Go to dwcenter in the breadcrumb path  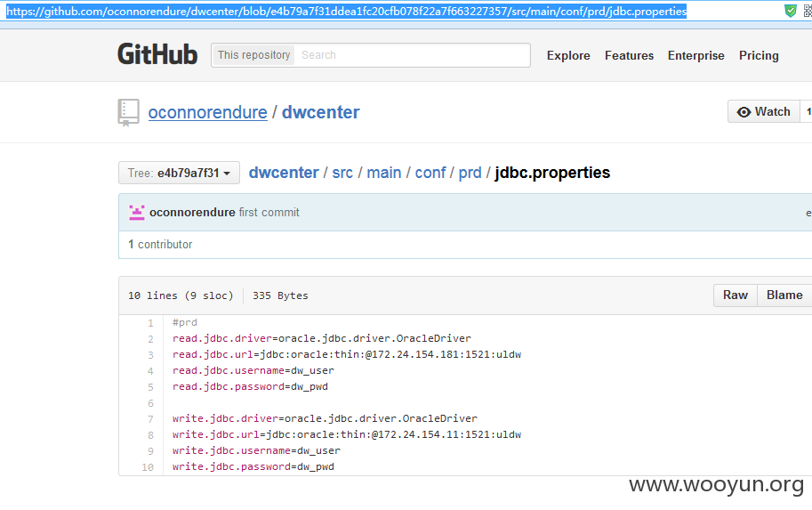[x=284, y=173]
